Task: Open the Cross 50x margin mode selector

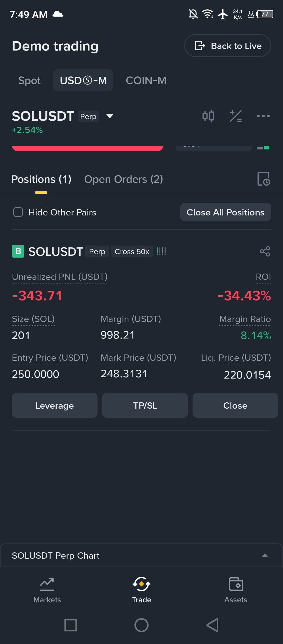Action: tap(132, 252)
